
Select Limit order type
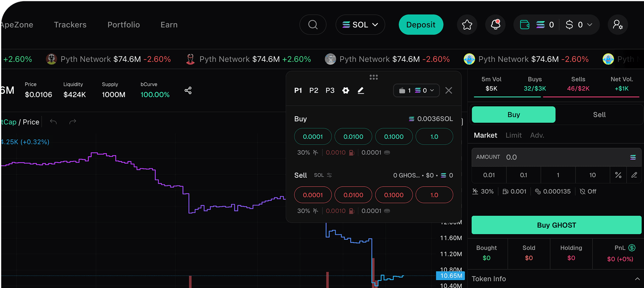pyautogui.click(x=514, y=135)
